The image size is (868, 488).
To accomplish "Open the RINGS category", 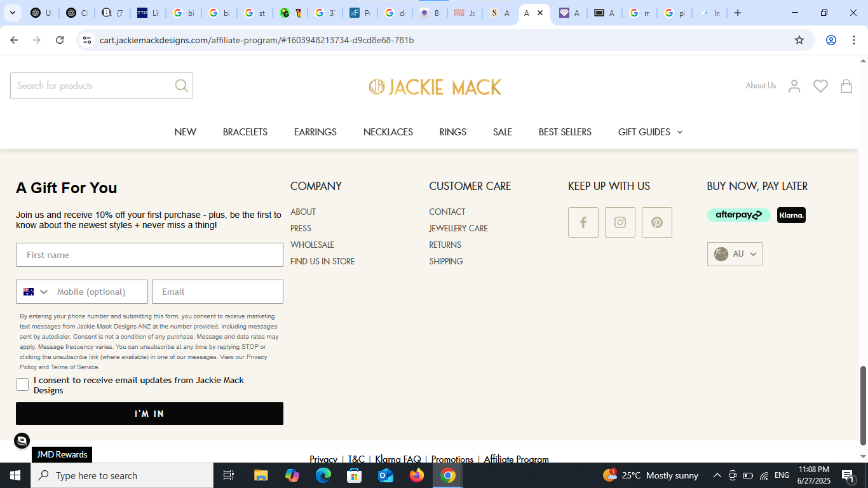I will click(x=453, y=132).
